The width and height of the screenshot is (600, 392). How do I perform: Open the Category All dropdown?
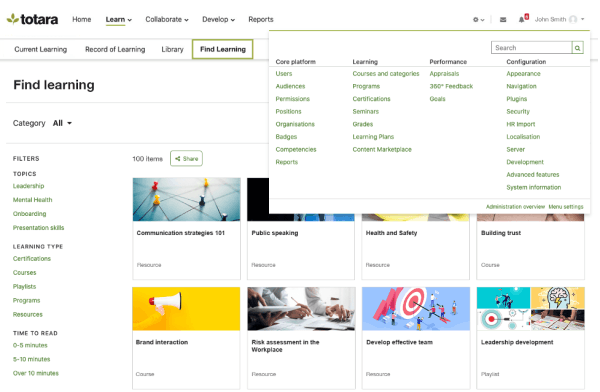[62, 123]
